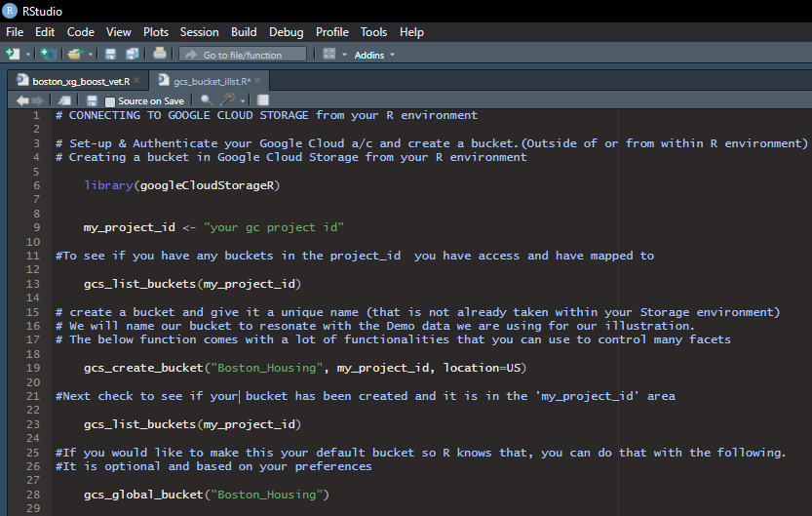Screen dimensions: 812x516
Task: Click the Compile Report notebook icon
Action: 264,100
